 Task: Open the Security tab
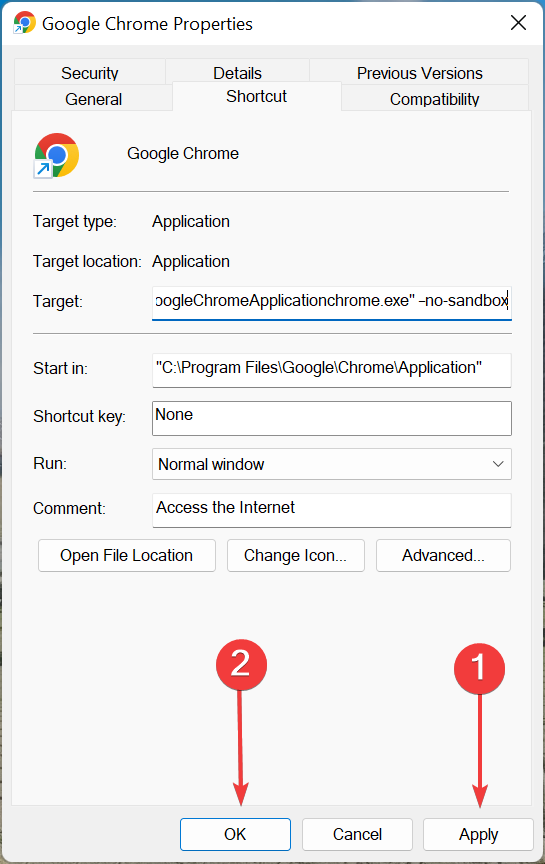tap(90, 73)
